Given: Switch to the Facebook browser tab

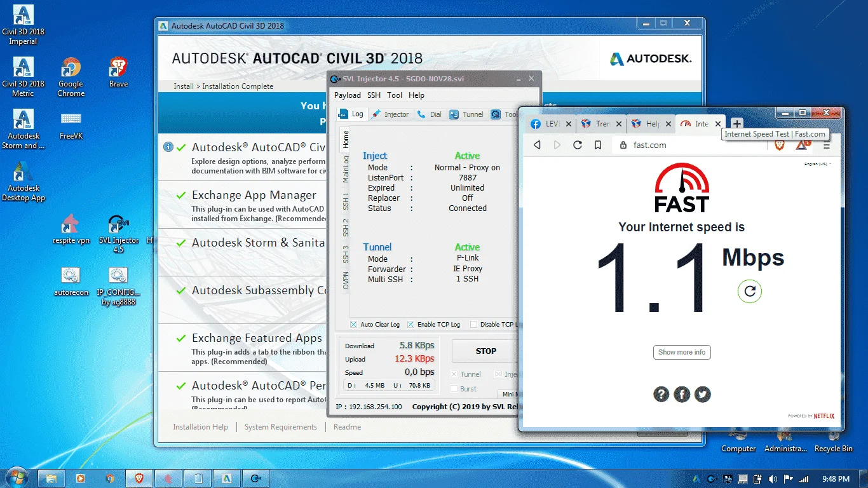Looking at the screenshot, I should pyautogui.click(x=550, y=124).
